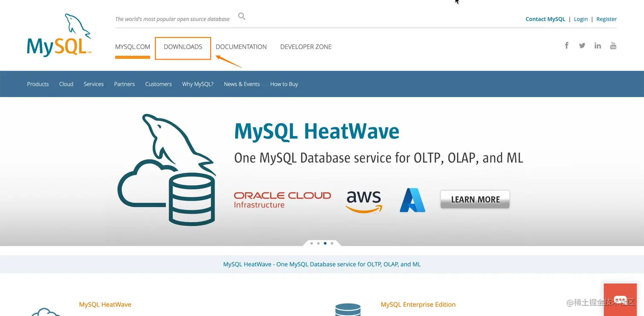
Task: Open the search magnifier icon
Action: (x=241, y=17)
